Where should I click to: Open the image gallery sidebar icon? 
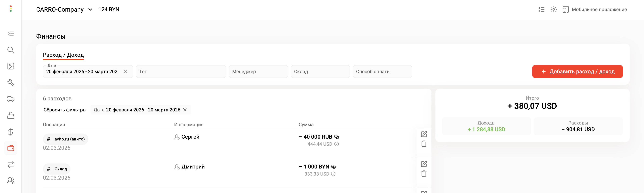click(x=11, y=66)
